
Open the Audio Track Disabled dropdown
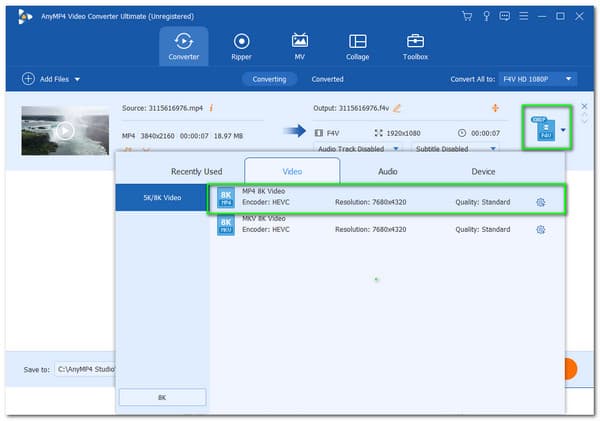[x=396, y=149]
